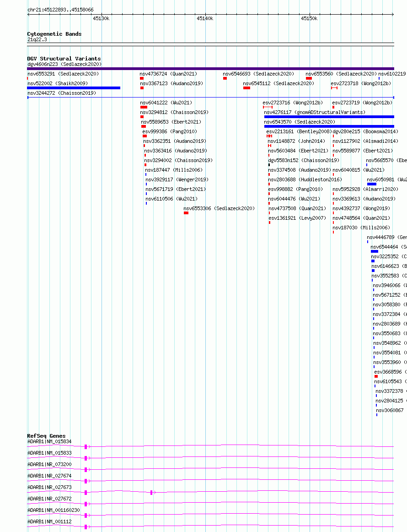
Task: Open nsv5671719 (Ebert2021) variant
Action: coord(176,190)
